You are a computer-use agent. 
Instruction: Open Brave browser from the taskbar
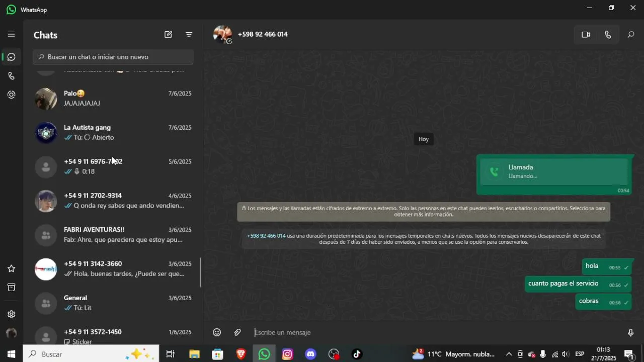click(241, 354)
